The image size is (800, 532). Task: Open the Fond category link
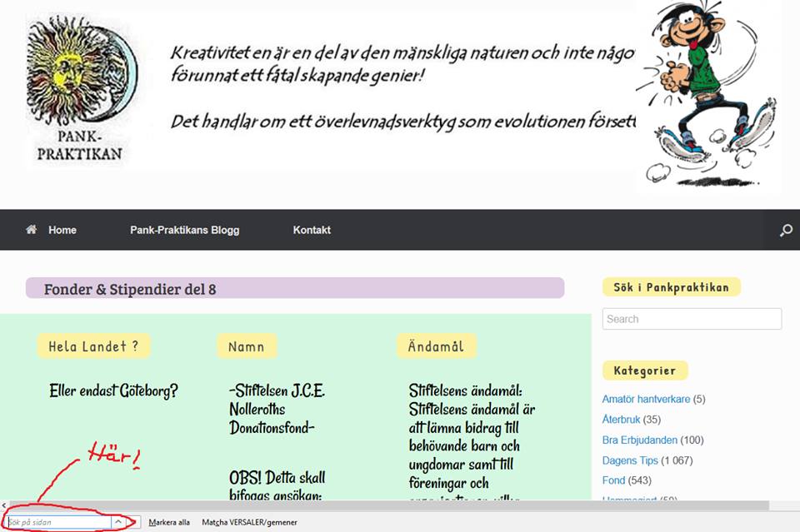click(x=613, y=480)
